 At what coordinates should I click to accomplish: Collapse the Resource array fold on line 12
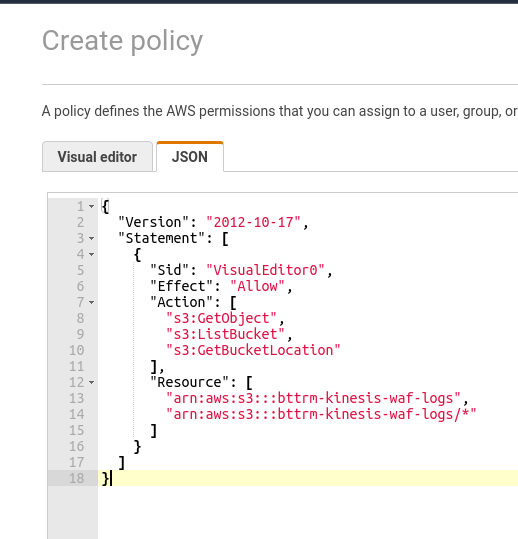(x=91, y=382)
